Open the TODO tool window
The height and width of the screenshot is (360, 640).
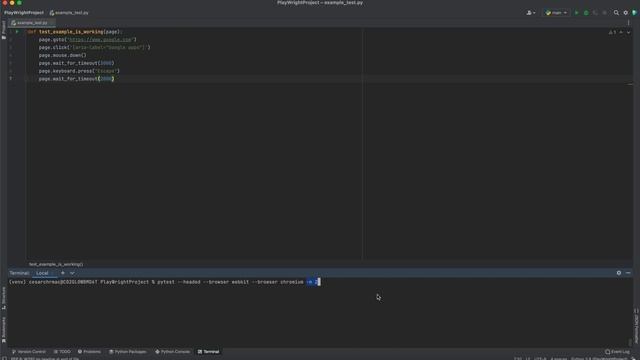(62, 351)
